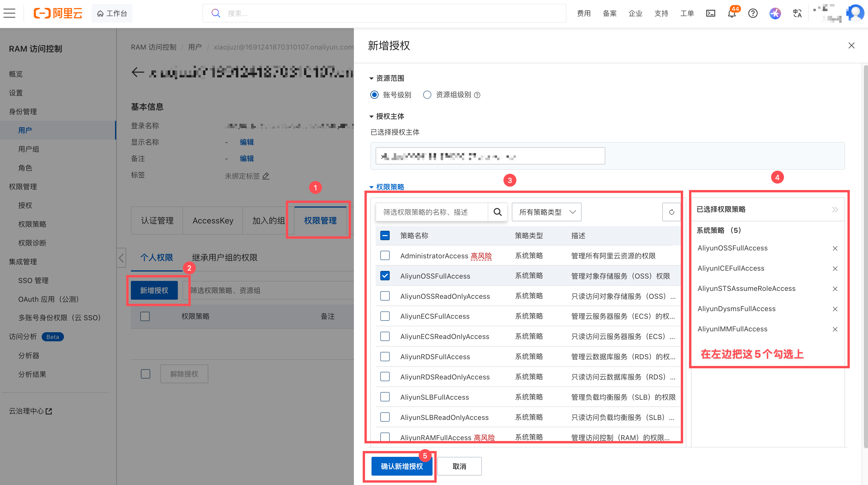868x485 pixels.
Task: Collapse the 资源范围 section
Action: pos(387,78)
